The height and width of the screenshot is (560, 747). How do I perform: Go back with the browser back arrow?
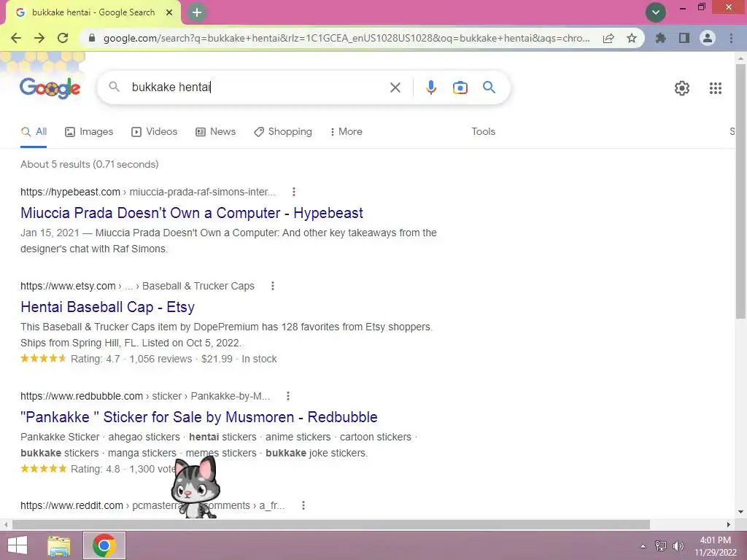pyautogui.click(x=16, y=38)
